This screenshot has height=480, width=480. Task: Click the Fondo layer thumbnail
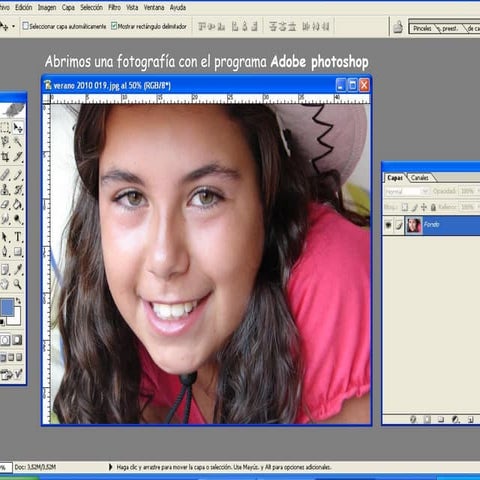414,225
